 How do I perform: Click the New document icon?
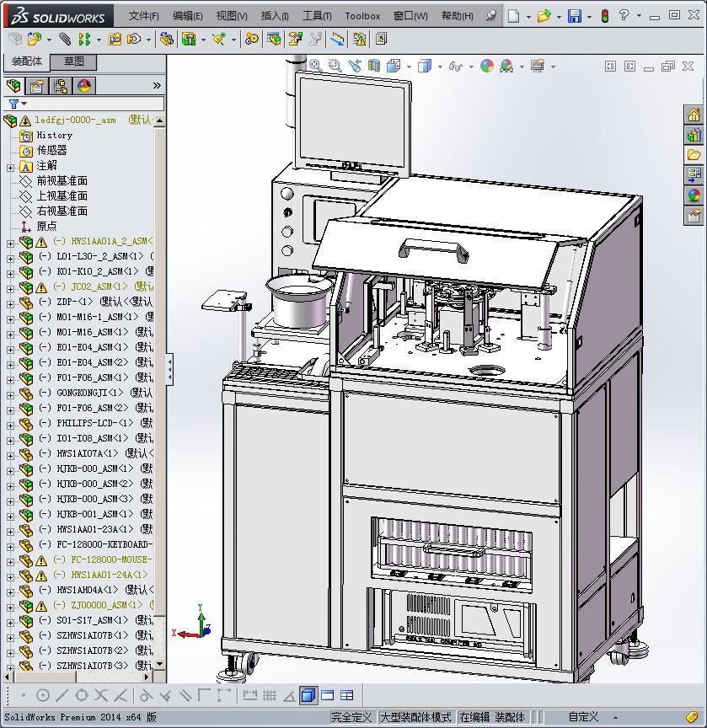pos(513,16)
